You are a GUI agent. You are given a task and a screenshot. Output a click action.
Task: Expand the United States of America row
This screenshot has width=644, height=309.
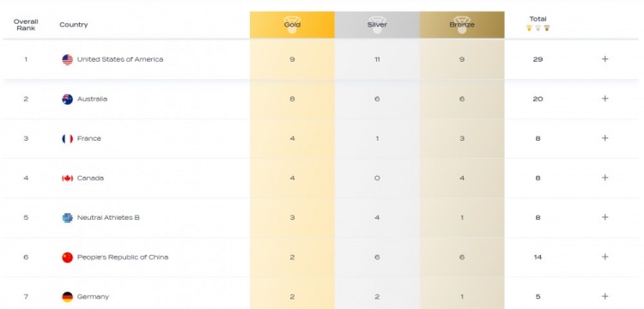(605, 59)
